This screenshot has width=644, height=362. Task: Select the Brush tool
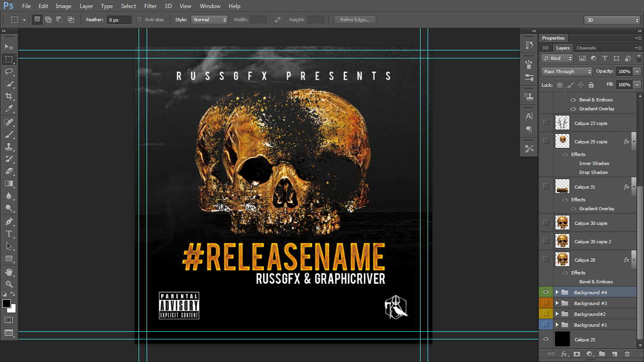coord(9,134)
